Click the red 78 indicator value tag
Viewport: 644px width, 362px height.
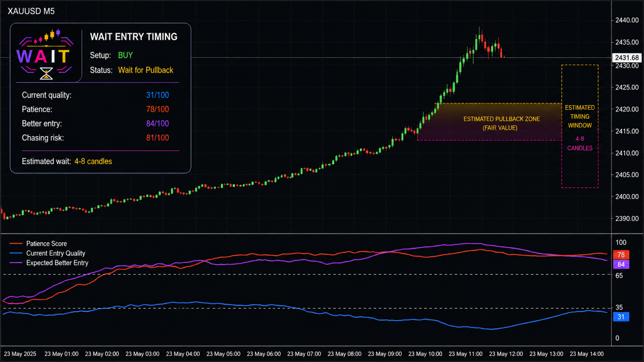click(621, 255)
